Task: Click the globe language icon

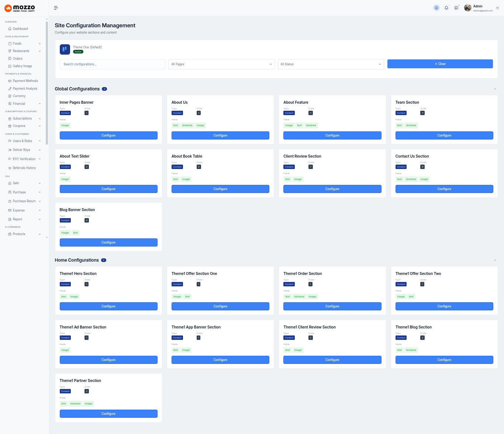Action: 436,8
